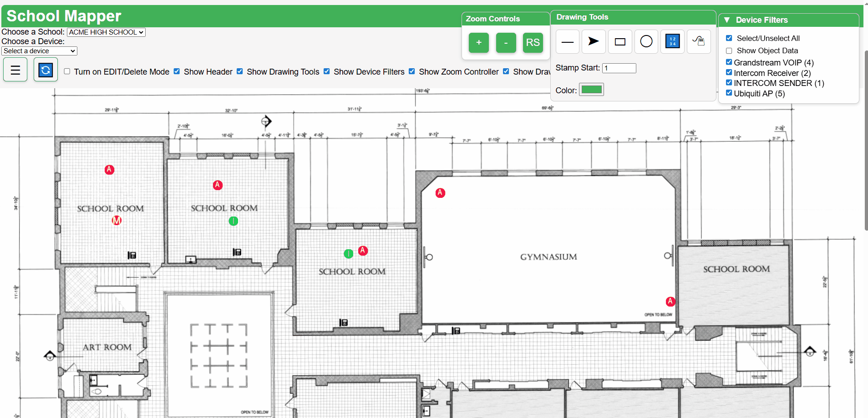Toggle Show Object Data checkbox
This screenshot has height=418, width=868.
pos(729,51)
